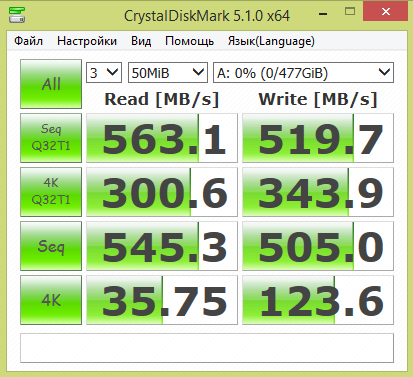Click the Write [MB/s] column header
Image resolution: width=413 pixels, height=377 pixels.
pos(318,99)
